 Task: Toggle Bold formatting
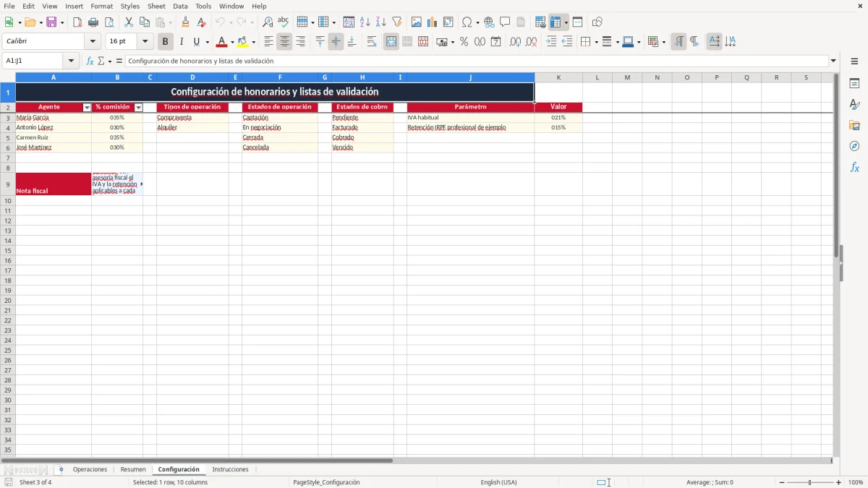[165, 42]
